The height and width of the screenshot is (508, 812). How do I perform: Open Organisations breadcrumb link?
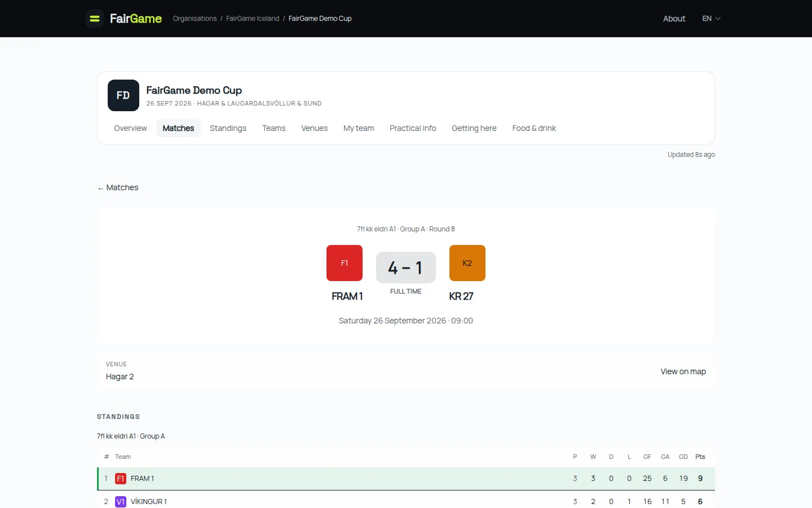click(195, 19)
